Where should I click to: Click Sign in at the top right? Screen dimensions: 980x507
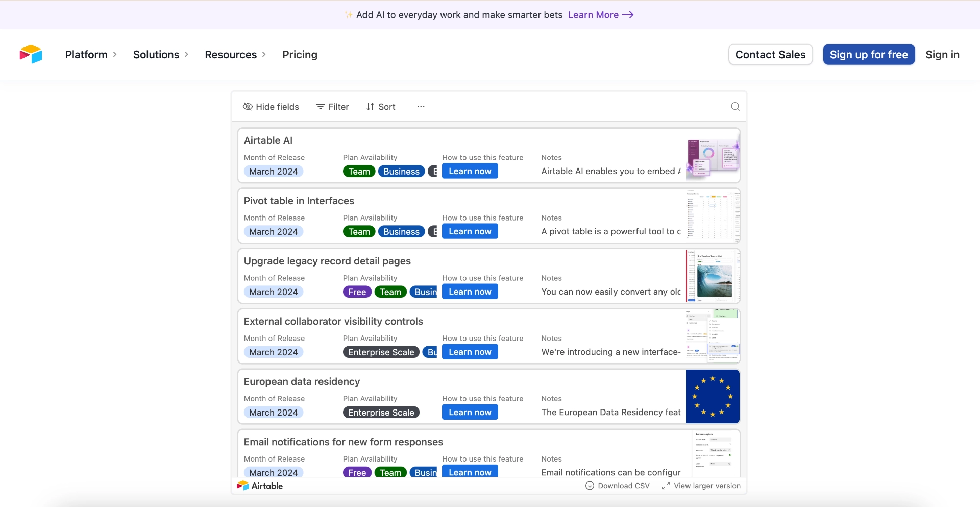tap(942, 54)
